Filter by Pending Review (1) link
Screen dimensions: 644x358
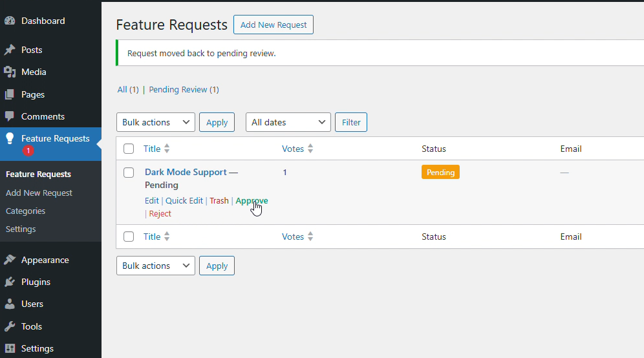tap(184, 89)
